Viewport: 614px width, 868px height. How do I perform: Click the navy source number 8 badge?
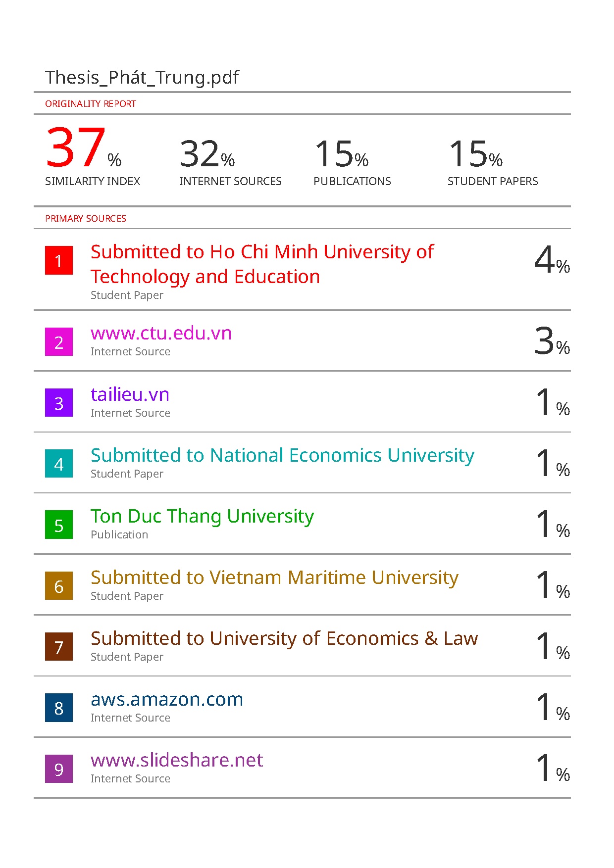tap(59, 708)
